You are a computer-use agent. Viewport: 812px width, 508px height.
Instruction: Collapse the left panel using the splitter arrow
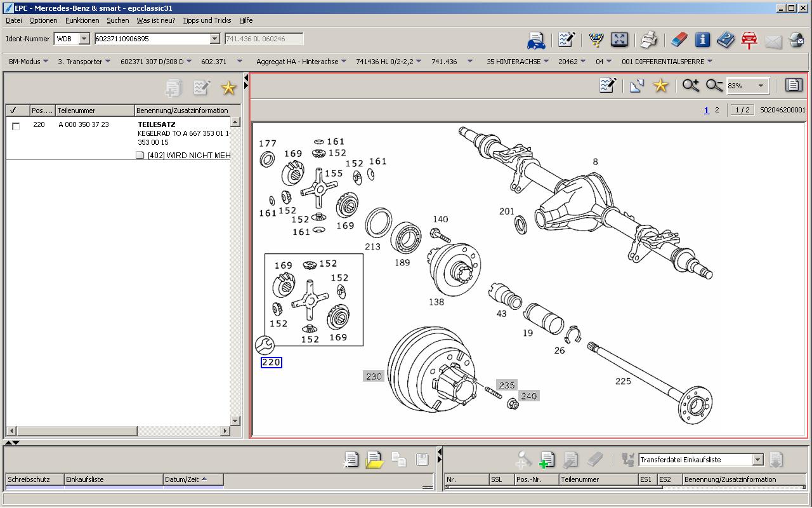246,78
